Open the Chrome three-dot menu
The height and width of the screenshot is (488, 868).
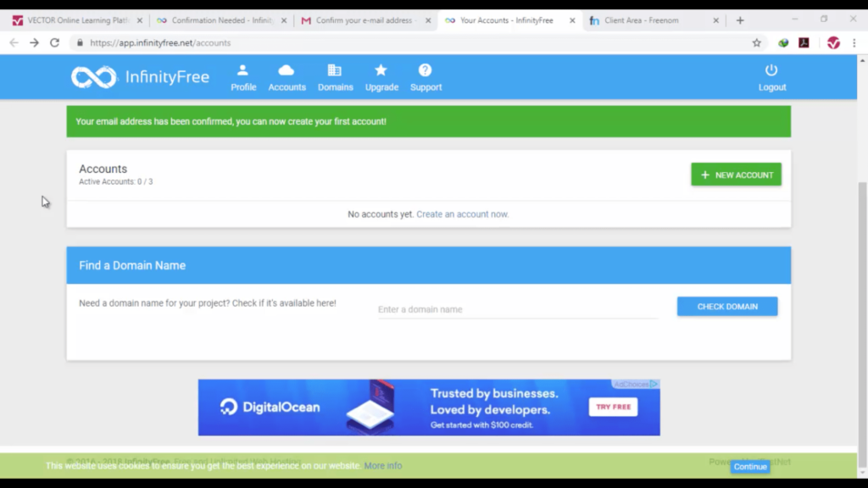click(x=854, y=42)
